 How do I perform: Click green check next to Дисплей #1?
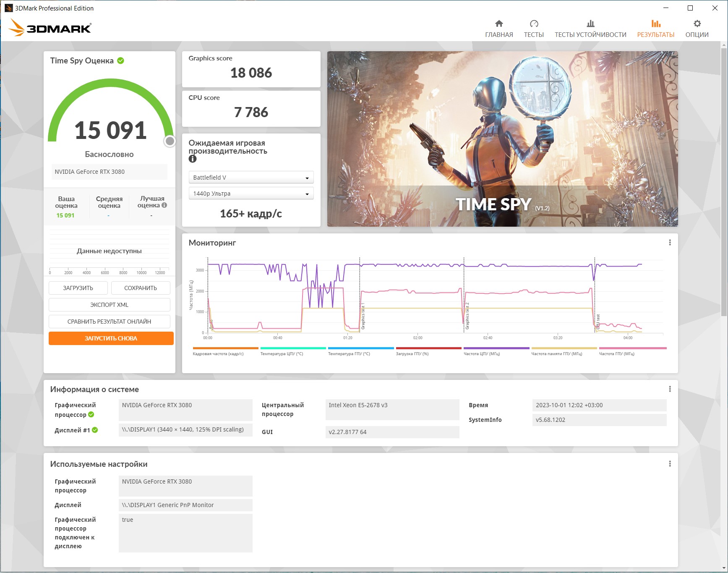(95, 430)
